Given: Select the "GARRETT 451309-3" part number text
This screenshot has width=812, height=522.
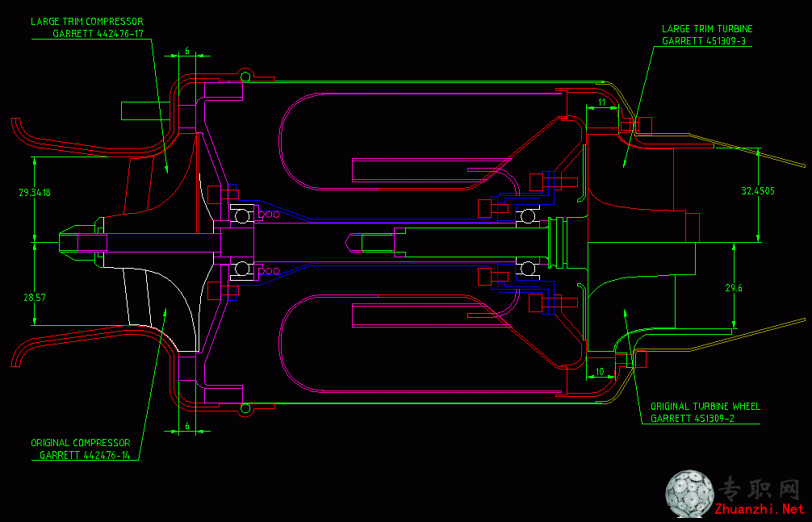Looking at the screenshot, I should pos(704,41).
